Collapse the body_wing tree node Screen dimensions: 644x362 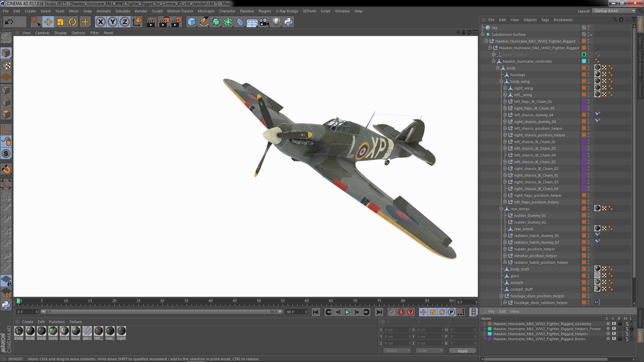pyautogui.click(x=501, y=81)
